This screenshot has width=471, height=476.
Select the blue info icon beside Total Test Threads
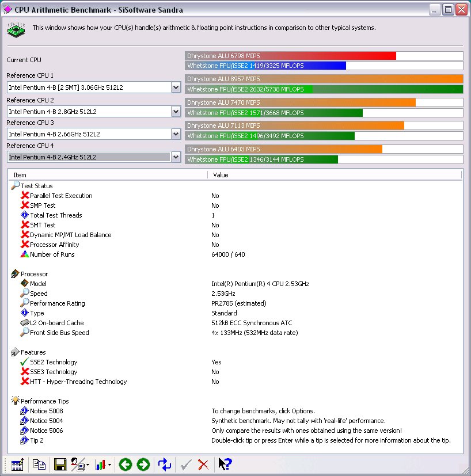25,215
